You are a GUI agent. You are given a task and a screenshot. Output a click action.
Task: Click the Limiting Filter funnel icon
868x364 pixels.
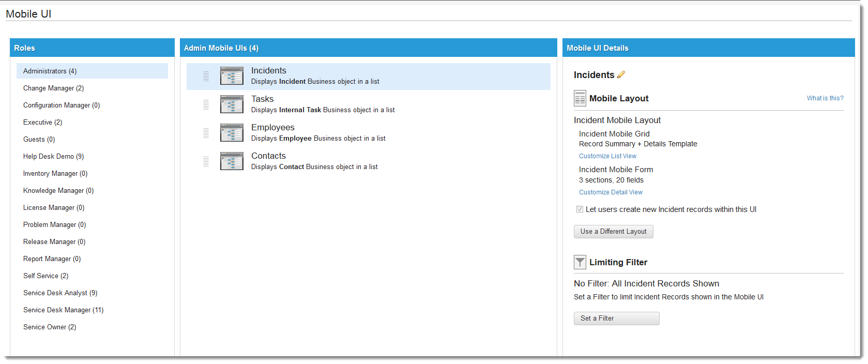coord(580,263)
